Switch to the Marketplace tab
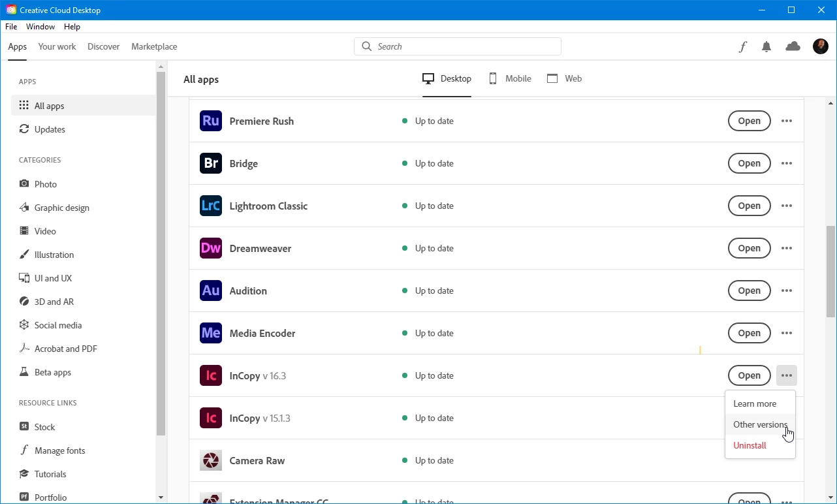 click(x=154, y=46)
